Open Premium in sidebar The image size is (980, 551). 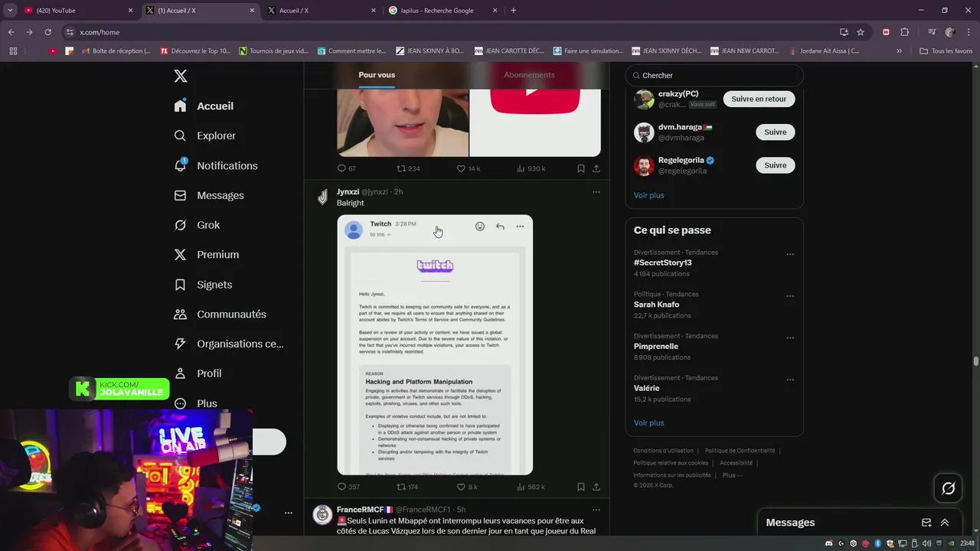tap(206, 255)
